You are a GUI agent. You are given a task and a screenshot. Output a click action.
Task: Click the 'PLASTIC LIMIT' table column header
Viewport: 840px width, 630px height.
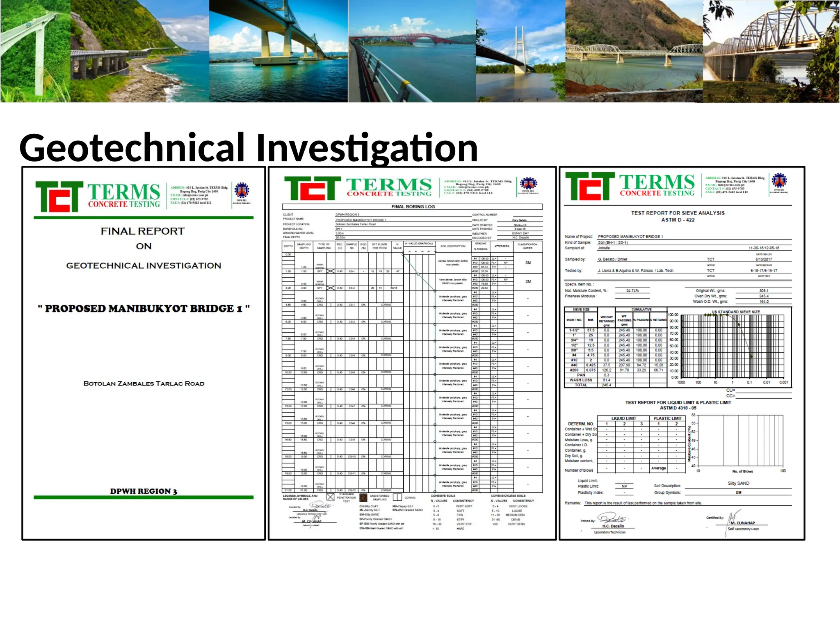668,418
